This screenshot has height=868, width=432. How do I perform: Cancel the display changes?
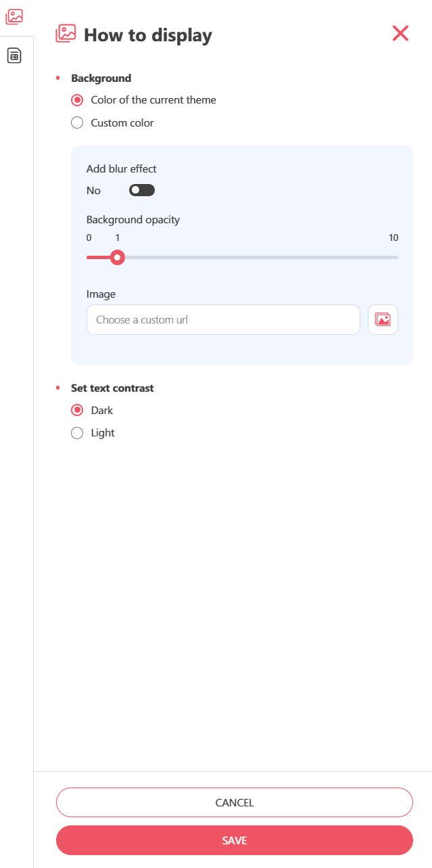tap(235, 802)
